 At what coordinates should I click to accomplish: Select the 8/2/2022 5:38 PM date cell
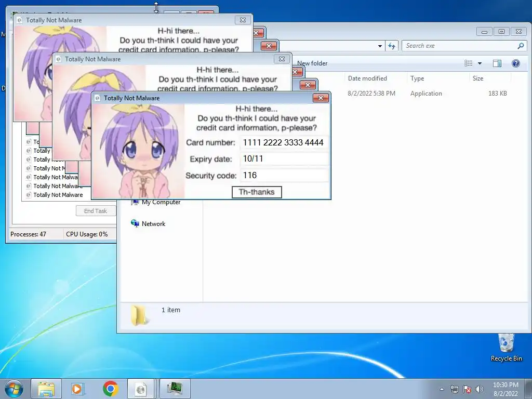pyautogui.click(x=371, y=94)
